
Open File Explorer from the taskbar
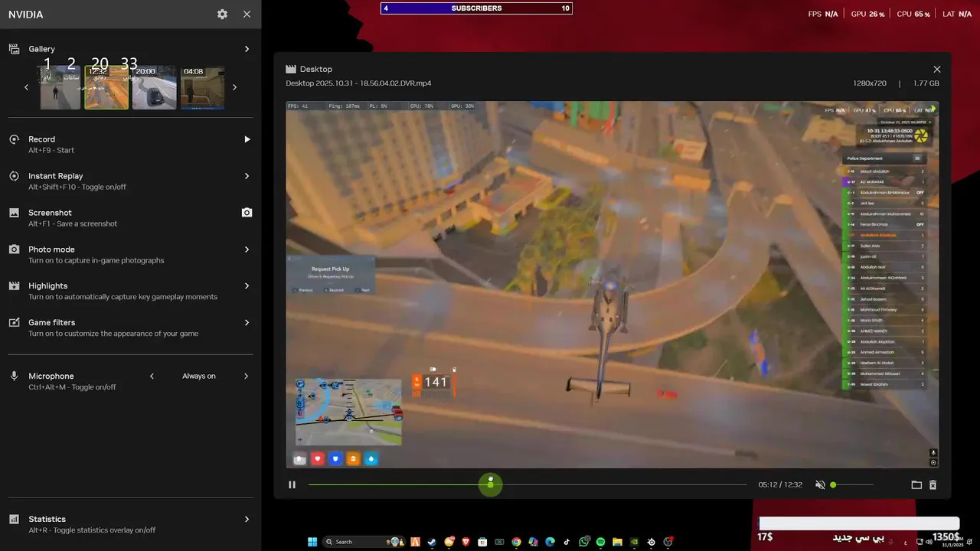click(x=617, y=542)
